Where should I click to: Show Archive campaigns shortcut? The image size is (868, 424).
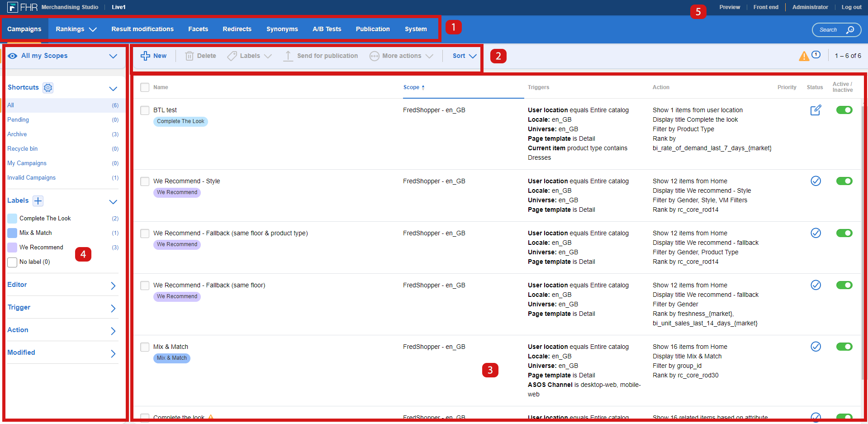pos(17,134)
